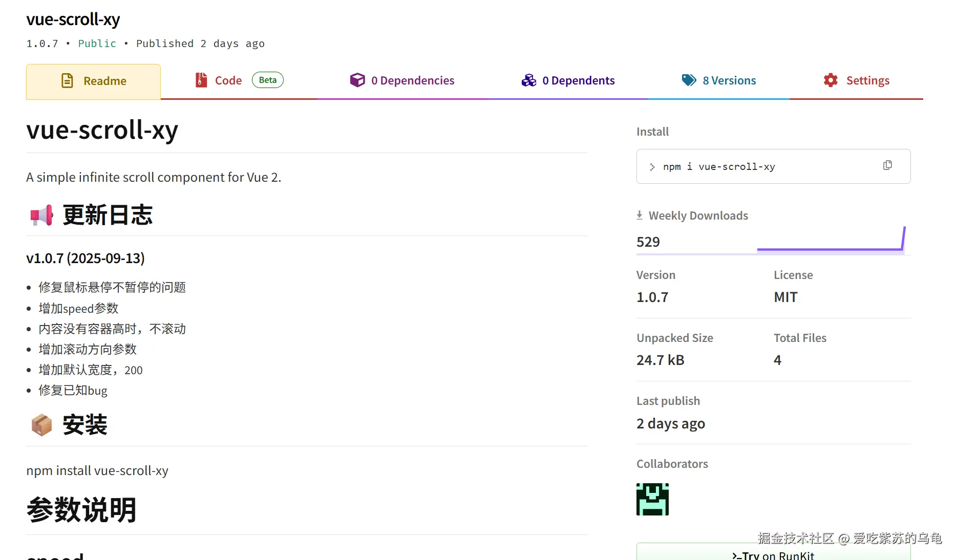
Task: Click the Weekly Downloads arrow icon
Action: point(640,216)
